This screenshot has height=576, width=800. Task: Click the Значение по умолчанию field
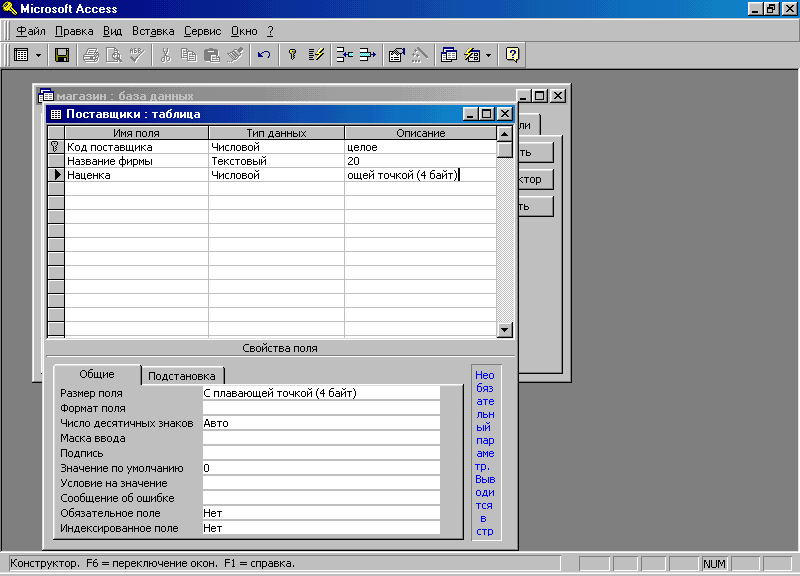(321, 468)
